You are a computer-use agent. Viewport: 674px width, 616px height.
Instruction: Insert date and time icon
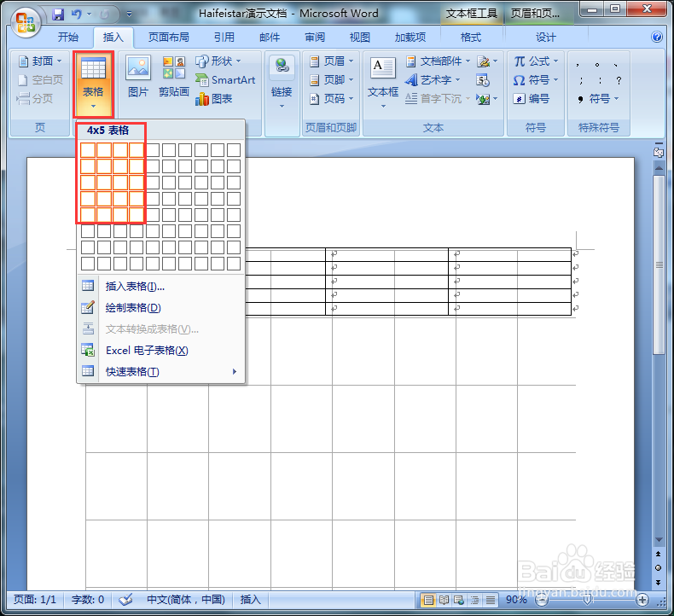(x=483, y=80)
